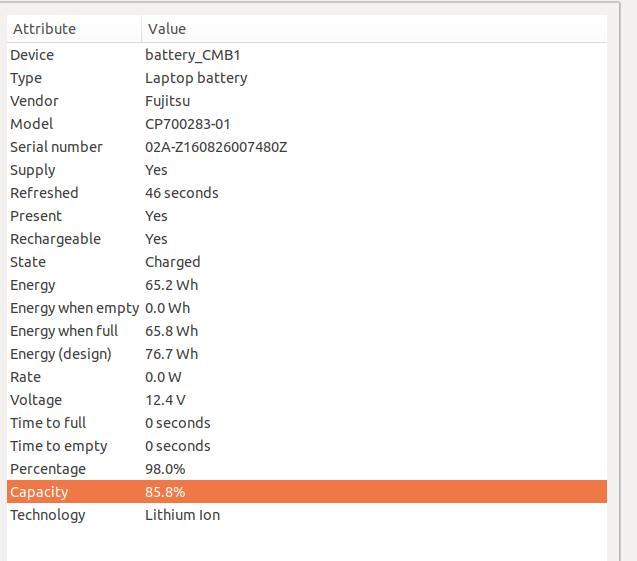Select the Energy when empty row
Image resolution: width=637 pixels, height=561 pixels.
tap(307, 308)
